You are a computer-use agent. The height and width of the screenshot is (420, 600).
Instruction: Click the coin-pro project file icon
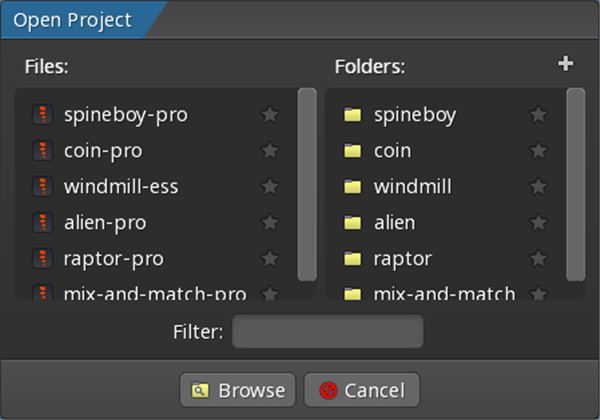tap(41, 151)
